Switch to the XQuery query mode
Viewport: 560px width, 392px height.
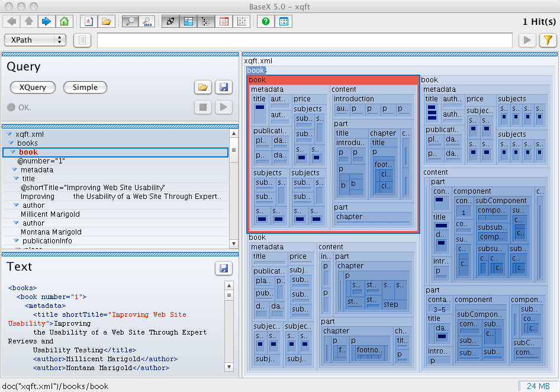pos(33,88)
